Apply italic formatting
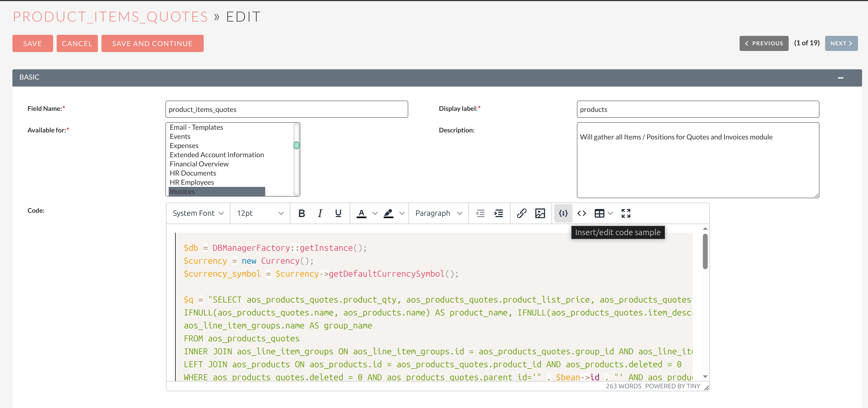 click(x=320, y=213)
